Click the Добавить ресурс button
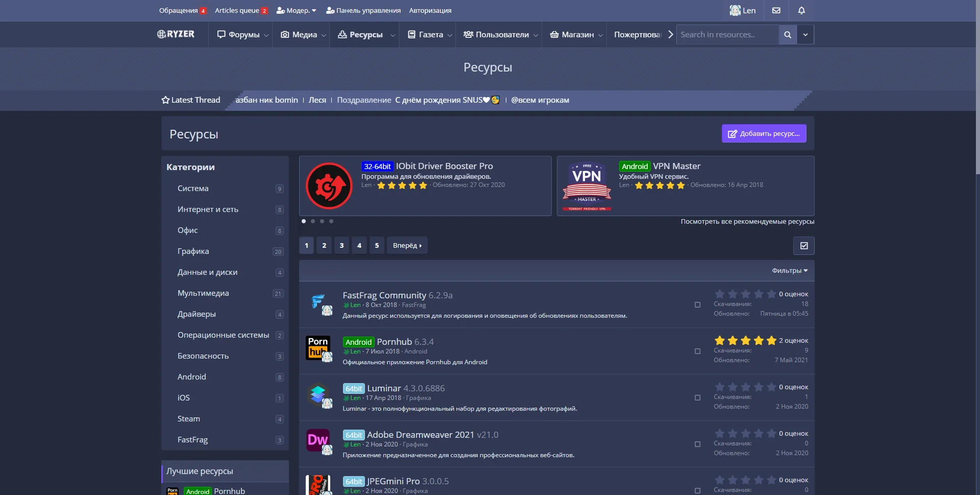980x495 pixels. tap(764, 134)
